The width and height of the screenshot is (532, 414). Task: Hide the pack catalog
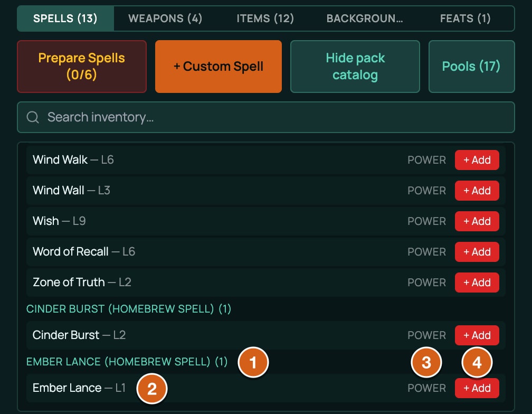pyautogui.click(x=355, y=67)
